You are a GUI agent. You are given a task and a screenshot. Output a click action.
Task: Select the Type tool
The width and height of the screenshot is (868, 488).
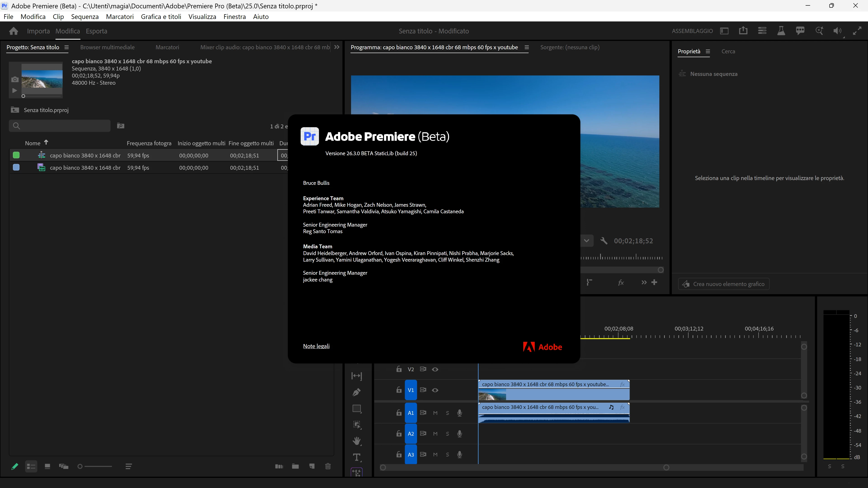[x=356, y=457]
